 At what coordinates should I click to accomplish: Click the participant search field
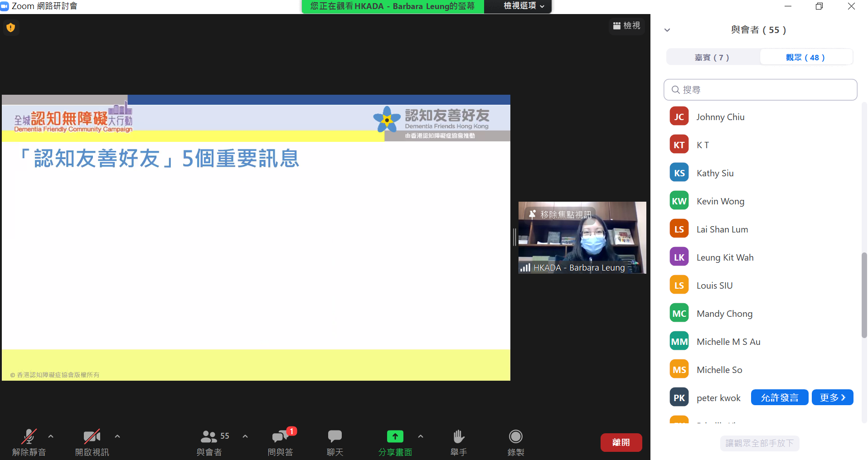(x=760, y=90)
